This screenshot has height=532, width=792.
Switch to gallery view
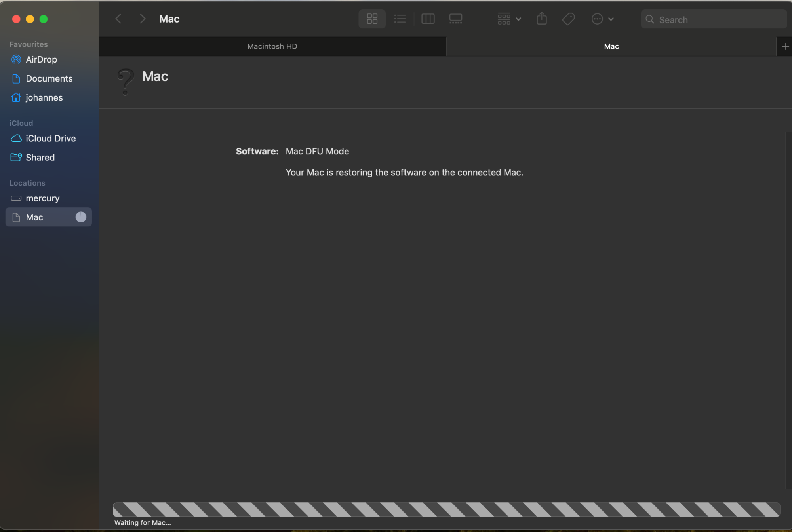click(456, 19)
